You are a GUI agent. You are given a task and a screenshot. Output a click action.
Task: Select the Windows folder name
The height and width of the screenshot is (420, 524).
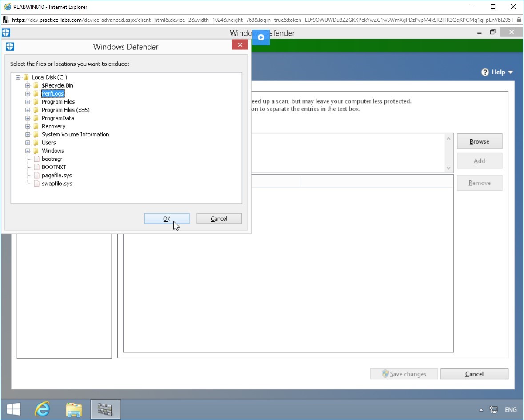(53, 151)
